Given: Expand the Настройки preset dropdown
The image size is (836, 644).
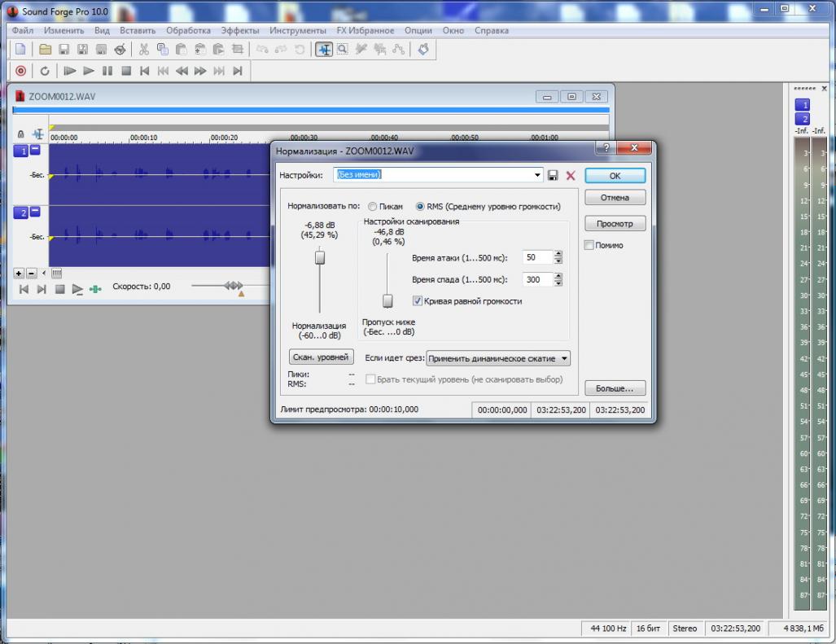Looking at the screenshot, I should coord(537,175).
